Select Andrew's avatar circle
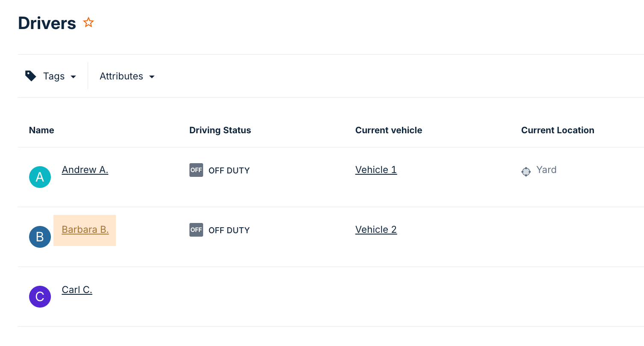This screenshot has width=644, height=346. [40, 177]
